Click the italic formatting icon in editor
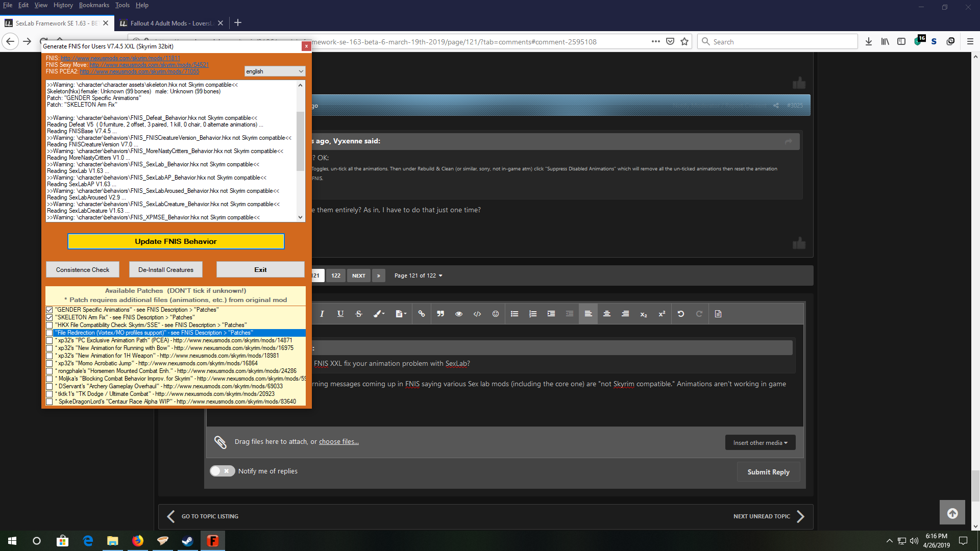This screenshot has height=551, width=980. [x=322, y=314]
